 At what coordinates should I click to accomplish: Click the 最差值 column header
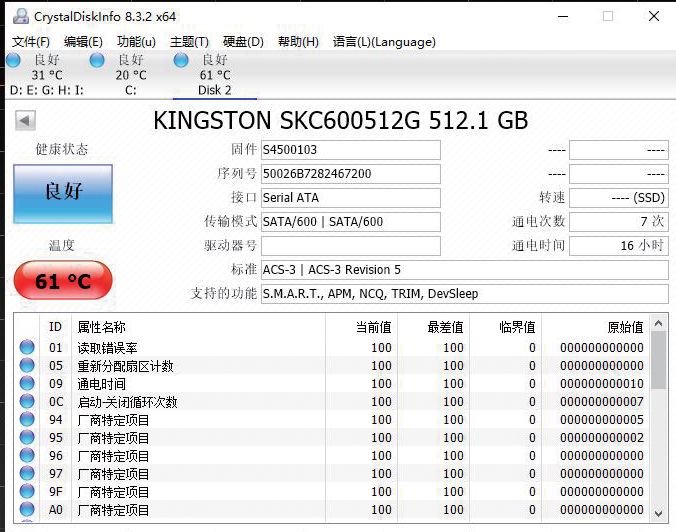tap(433, 327)
